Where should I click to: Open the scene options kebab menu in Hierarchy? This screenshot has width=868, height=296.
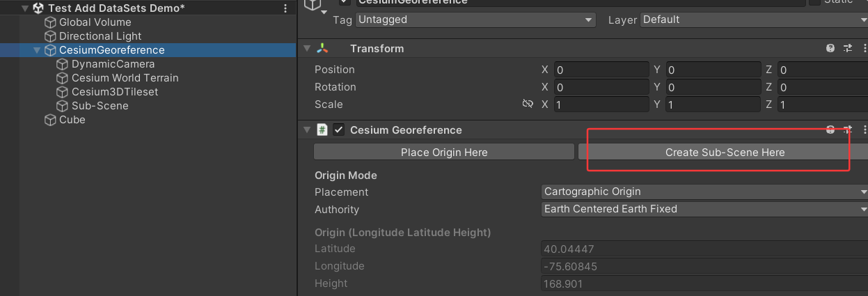pos(285,8)
